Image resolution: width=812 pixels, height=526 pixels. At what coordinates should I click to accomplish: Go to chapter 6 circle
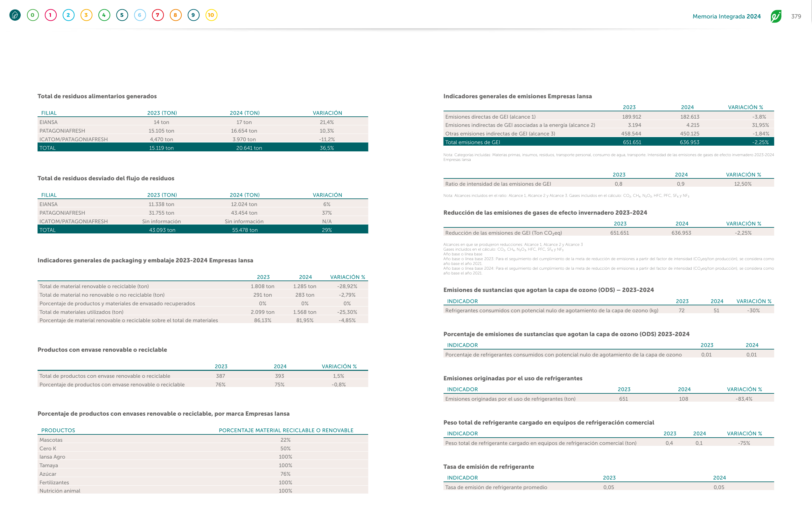click(x=140, y=15)
